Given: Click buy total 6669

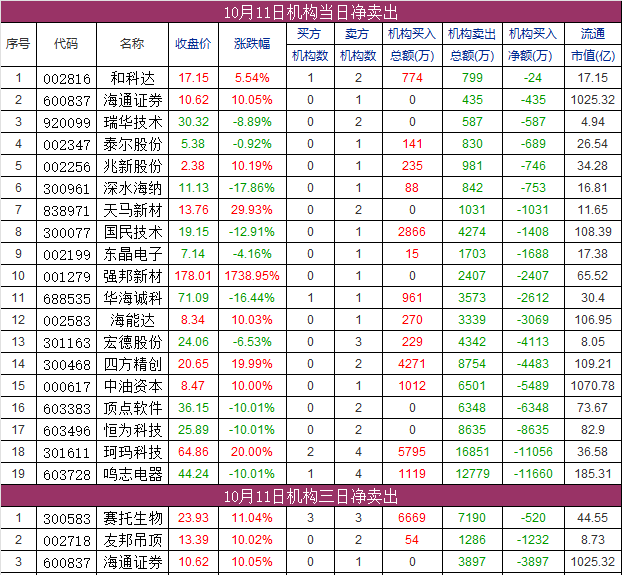Looking at the screenshot, I should (412, 518).
